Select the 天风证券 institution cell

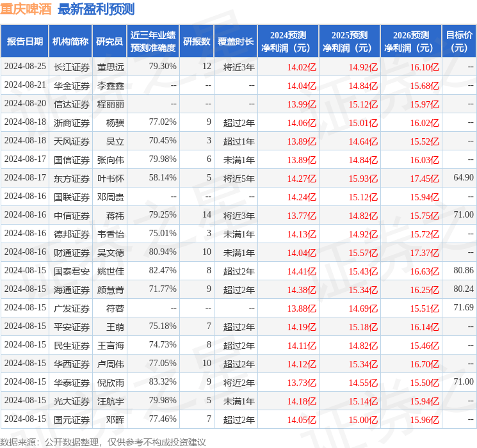coord(72,141)
